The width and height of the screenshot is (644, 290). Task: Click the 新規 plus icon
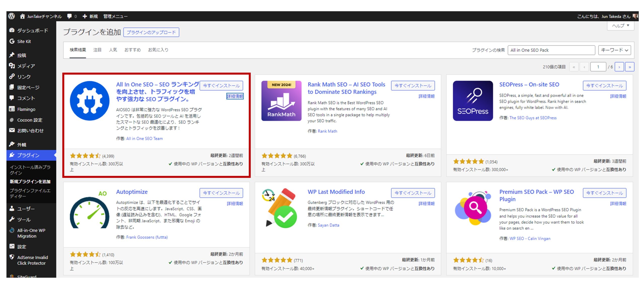[x=85, y=16]
